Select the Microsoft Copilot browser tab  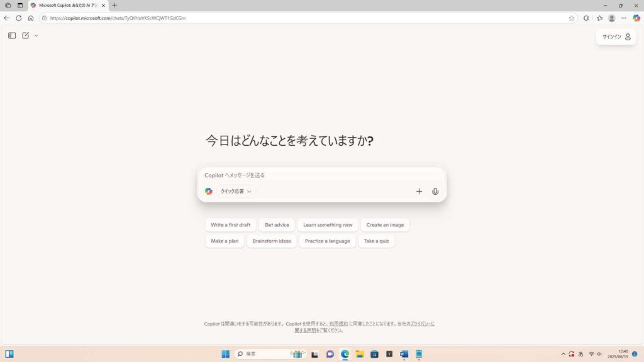pos(68,5)
